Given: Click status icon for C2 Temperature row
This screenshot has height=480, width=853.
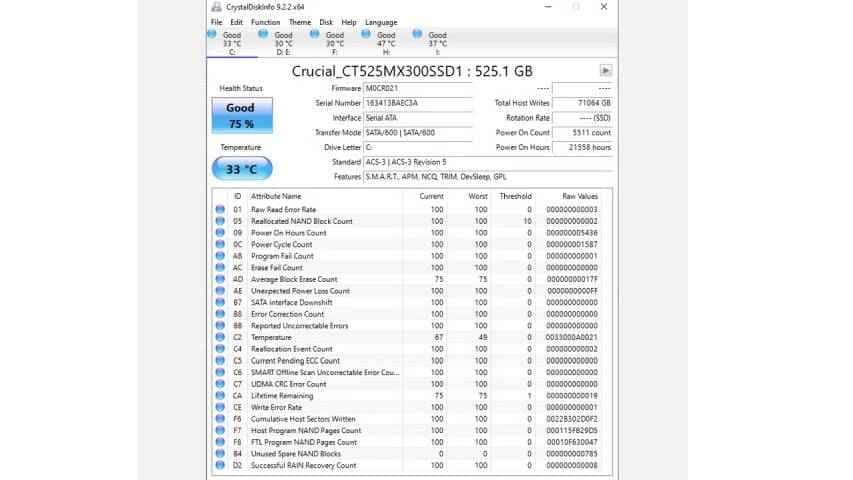Looking at the screenshot, I should (220, 337).
